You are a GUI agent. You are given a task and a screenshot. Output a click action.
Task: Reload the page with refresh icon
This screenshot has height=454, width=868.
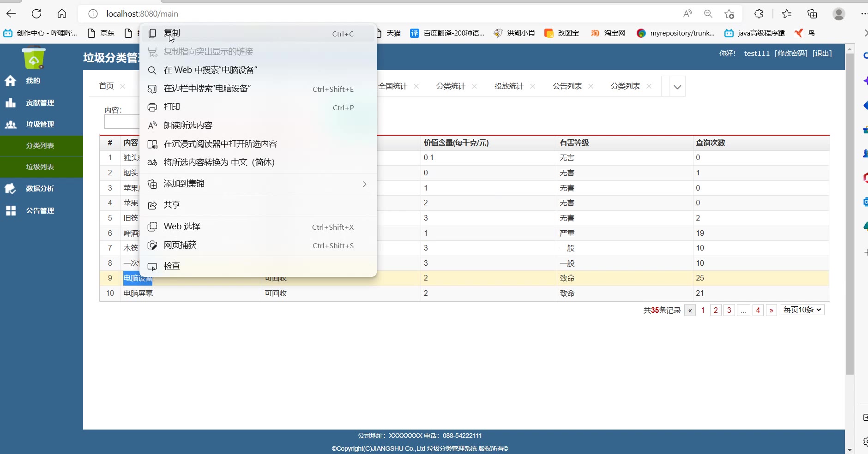click(x=36, y=14)
